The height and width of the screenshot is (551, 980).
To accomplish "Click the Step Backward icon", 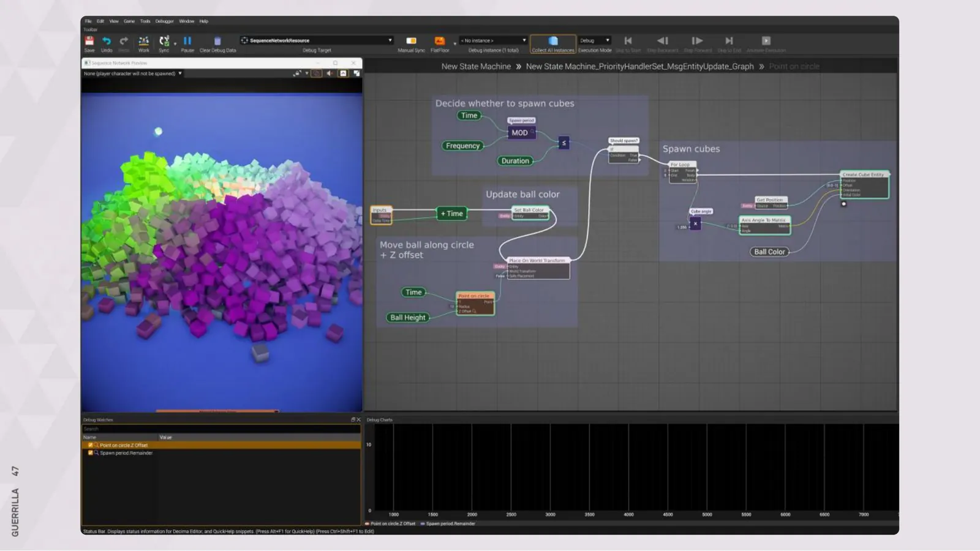I will pos(662,41).
